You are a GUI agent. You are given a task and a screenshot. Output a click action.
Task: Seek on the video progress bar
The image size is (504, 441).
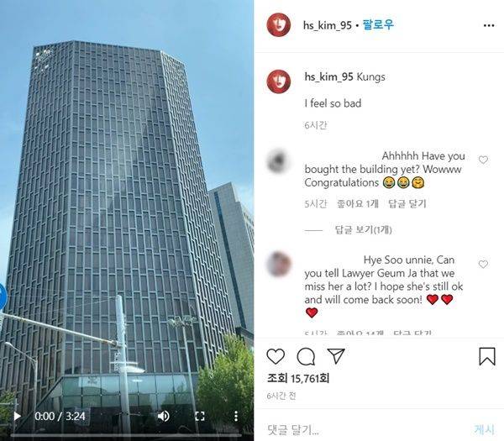[127, 436]
